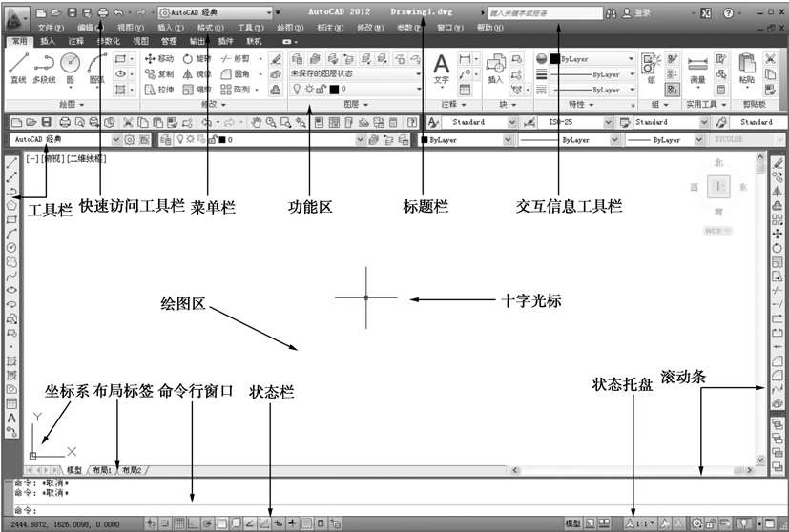Image resolution: width=789 pixels, height=532 pixels.
Task: Click the keyword search input field
Action: [545, 13]
